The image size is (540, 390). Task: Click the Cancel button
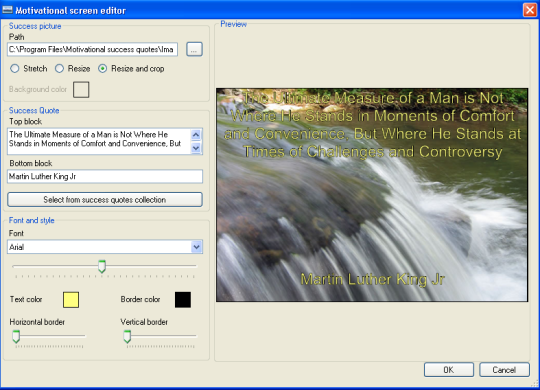(x=504, y=370)
